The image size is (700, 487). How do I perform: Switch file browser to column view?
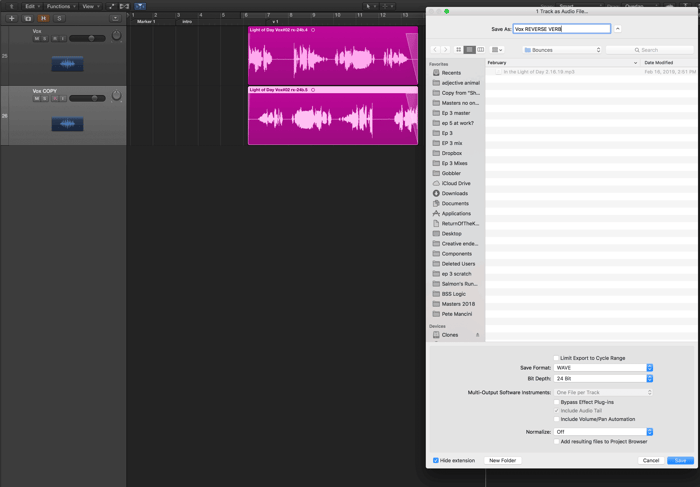point(480,50)
